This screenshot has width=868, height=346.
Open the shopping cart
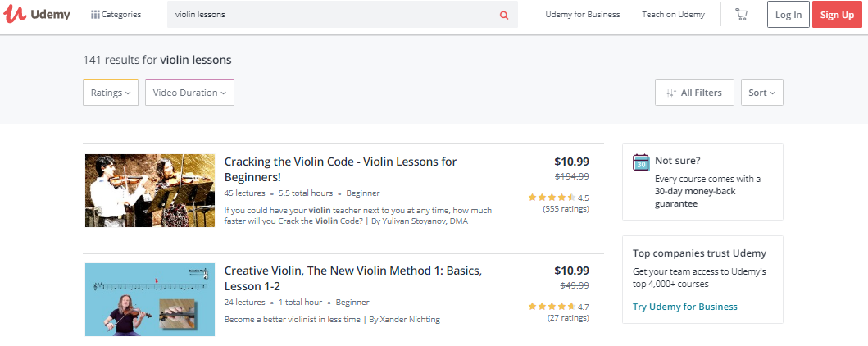(741, 15)
